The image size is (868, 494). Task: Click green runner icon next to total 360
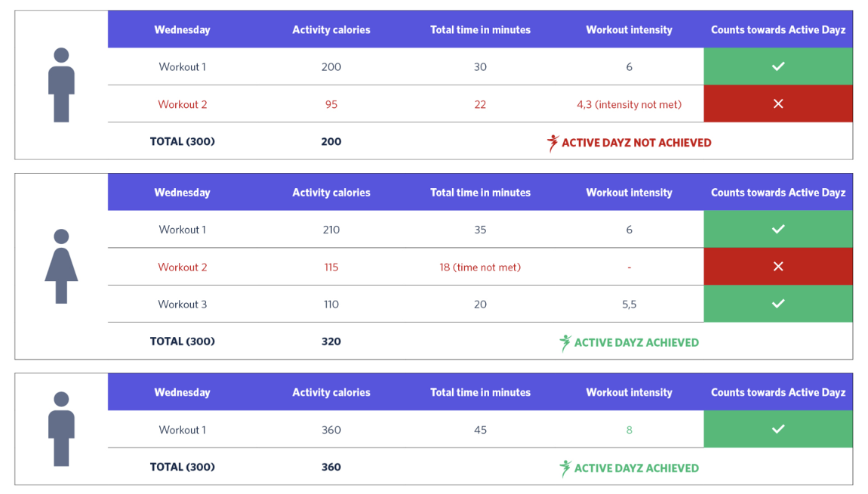click(565, 468)
